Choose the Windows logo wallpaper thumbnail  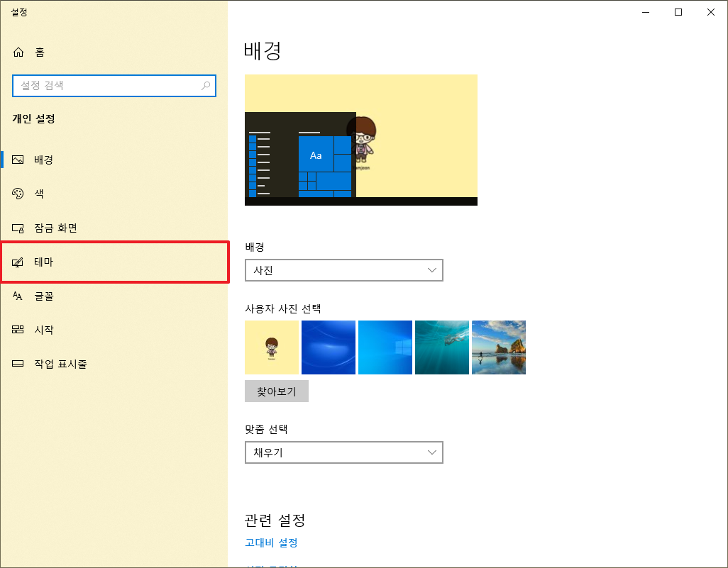(385, 347)
